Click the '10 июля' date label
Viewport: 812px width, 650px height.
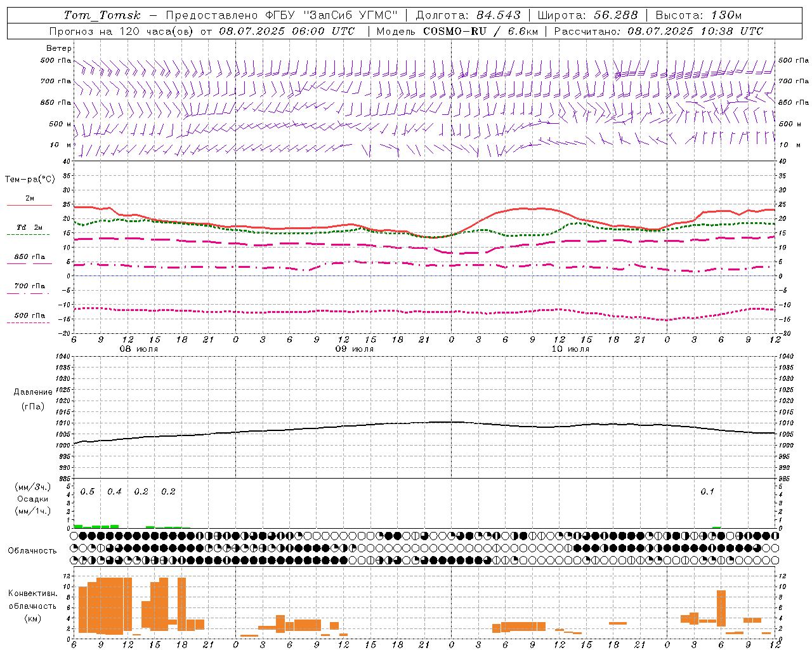click(570, 349)
